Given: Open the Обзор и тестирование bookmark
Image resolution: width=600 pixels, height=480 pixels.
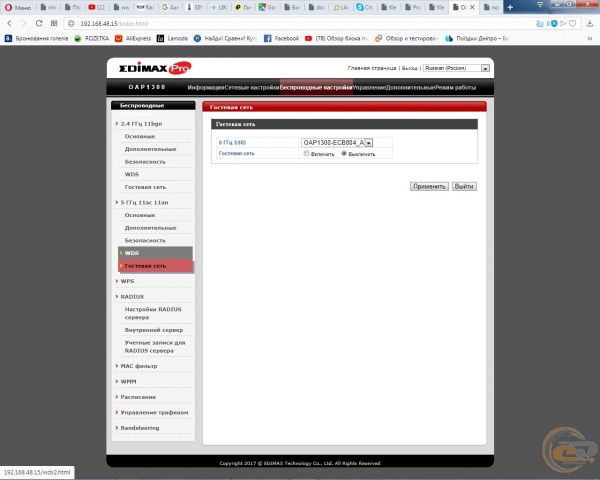Looking at the screenshot, I should click(x=406, y=38).
